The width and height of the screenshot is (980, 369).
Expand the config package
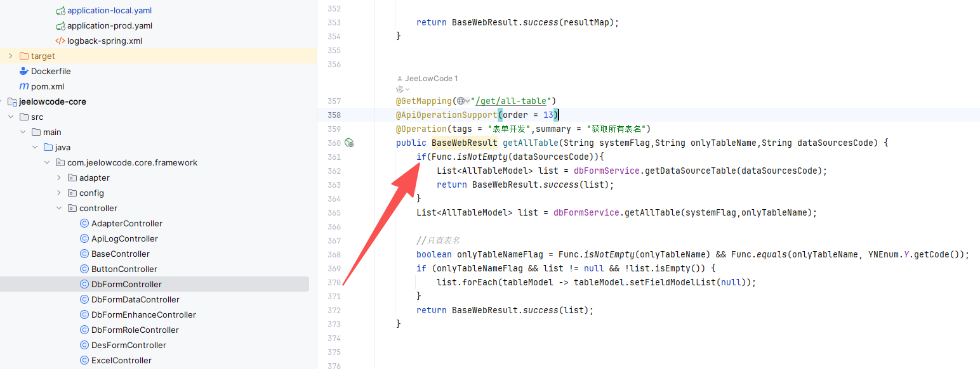click(x=59, y=193)
